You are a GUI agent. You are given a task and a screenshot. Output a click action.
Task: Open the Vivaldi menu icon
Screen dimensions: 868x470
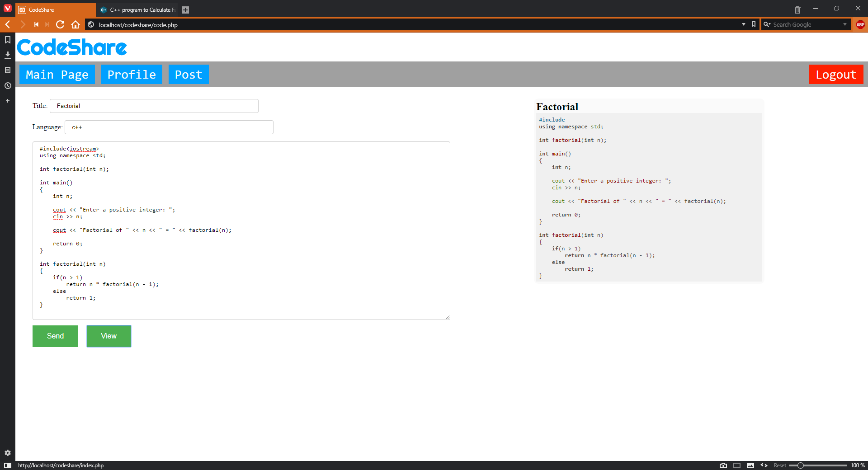point(8,8)
